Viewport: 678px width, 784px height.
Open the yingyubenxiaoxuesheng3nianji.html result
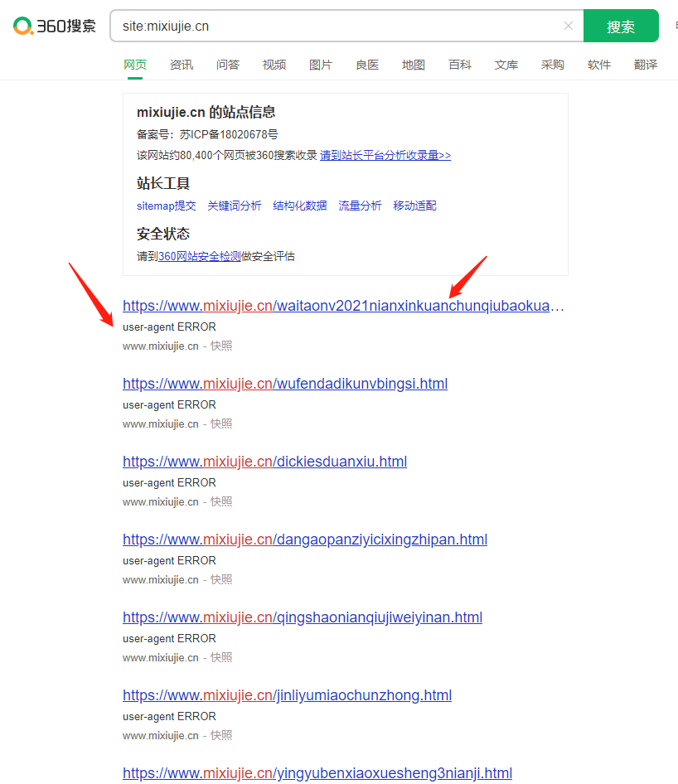point(317,773)
